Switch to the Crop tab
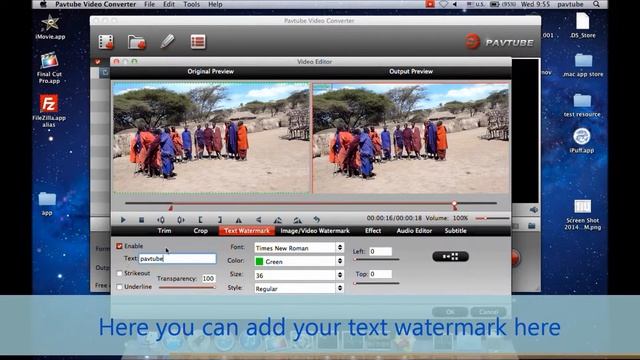This screenshot has width=640, height=360. click(x=200, y=231)
